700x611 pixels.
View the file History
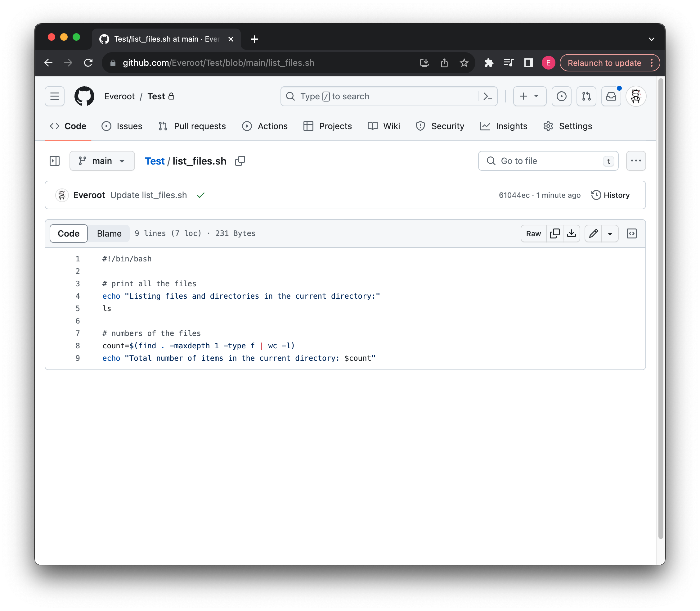coord(610,195)
